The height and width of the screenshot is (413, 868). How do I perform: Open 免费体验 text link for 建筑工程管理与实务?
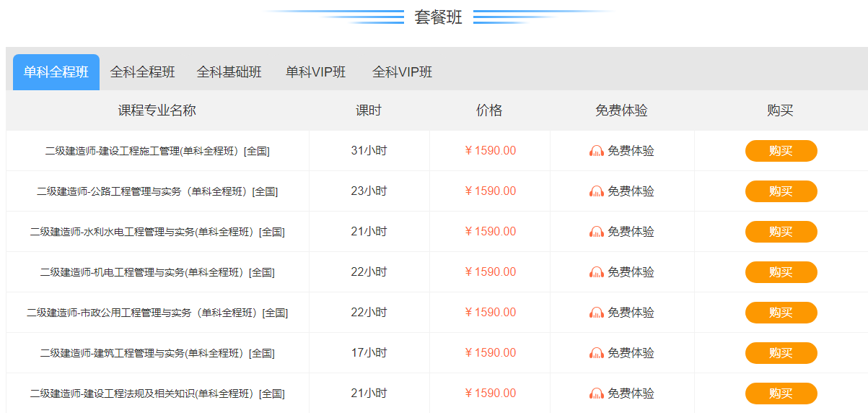point(631,353)
